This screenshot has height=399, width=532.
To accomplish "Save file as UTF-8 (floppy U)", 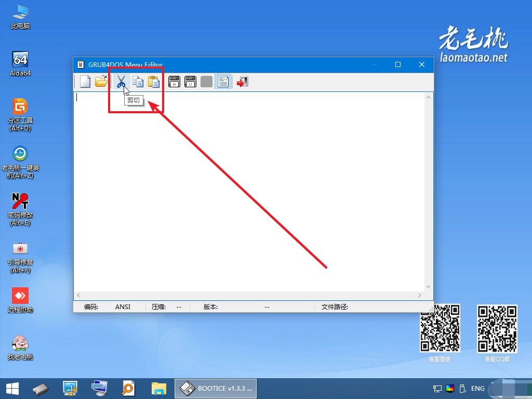I will (x=190, y=82).
